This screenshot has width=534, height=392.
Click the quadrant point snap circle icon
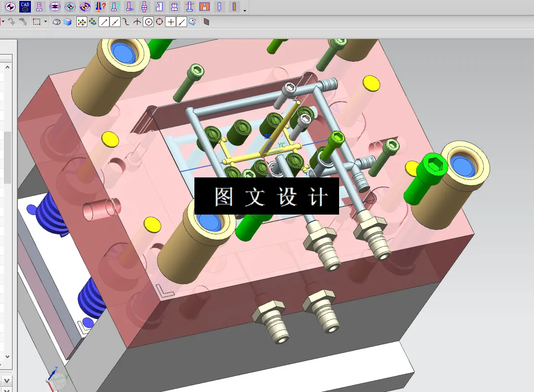tap(159, 22)
